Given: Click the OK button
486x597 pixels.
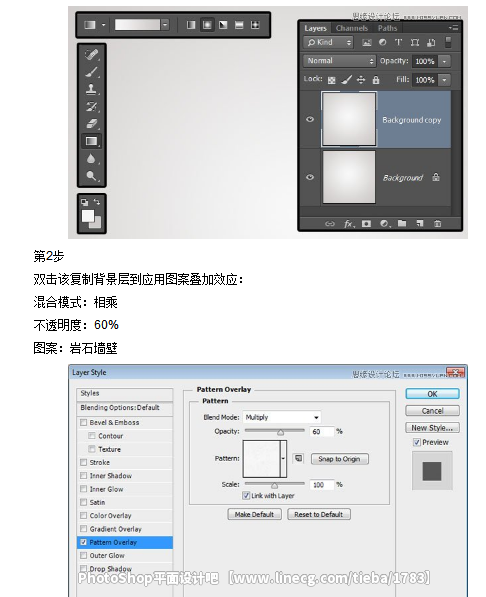Looking at the screenshot, I should click(x=432, y=394).
